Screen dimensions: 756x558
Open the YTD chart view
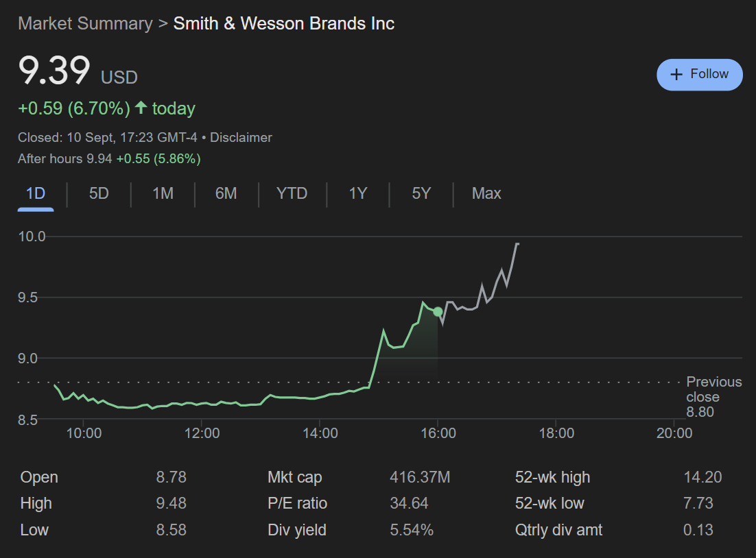292,193
